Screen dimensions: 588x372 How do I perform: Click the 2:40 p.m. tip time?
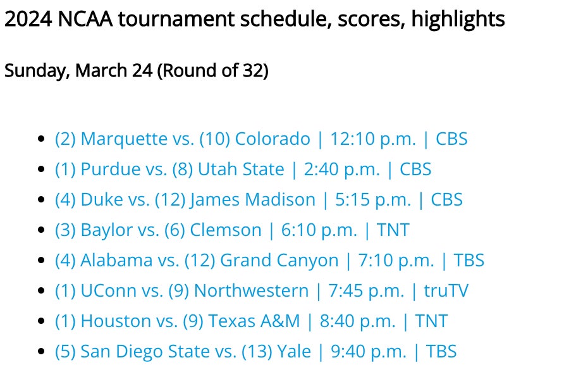342,170
